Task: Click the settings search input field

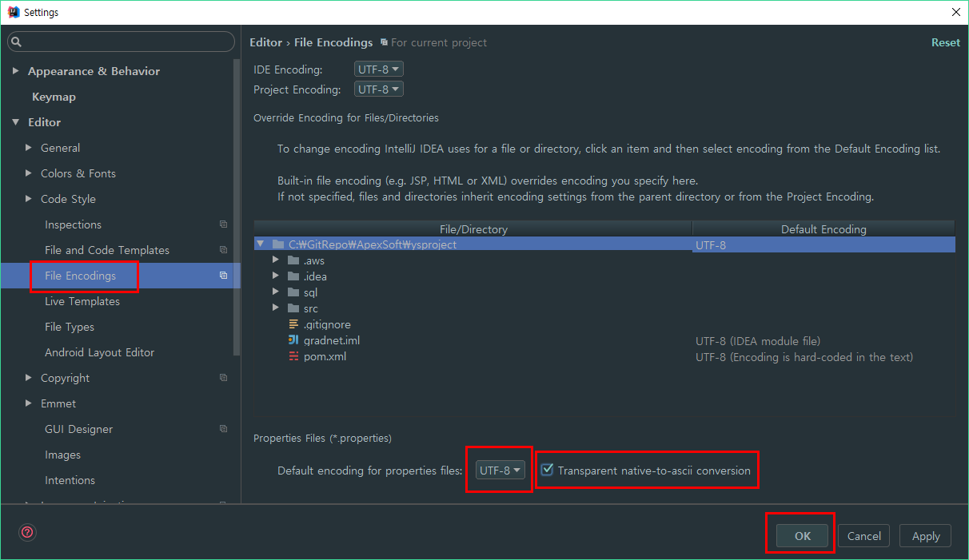Action: click(x=121, y=42)
